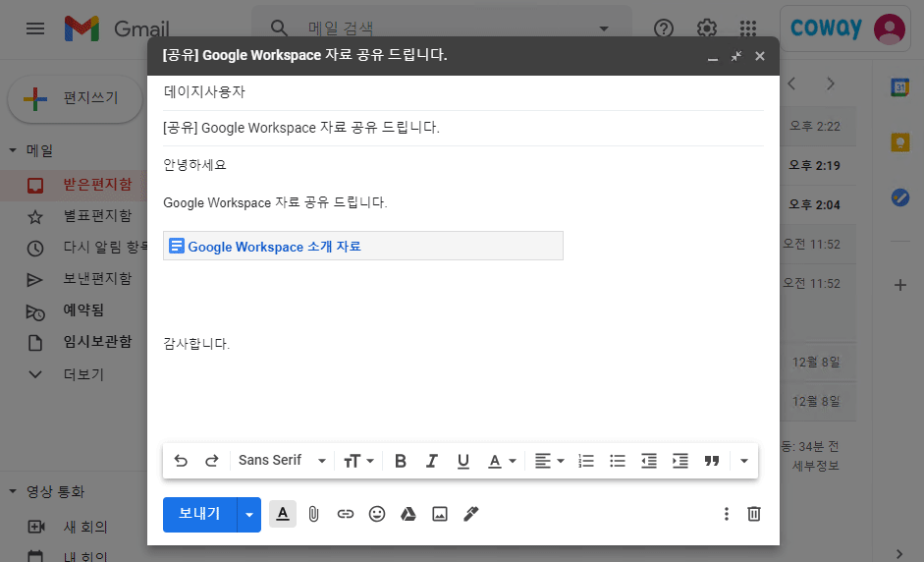The height and width of the screenshot is (562, 924).
Task: Click the 감사합니다 line in the message body
Action: click(196, 344)
